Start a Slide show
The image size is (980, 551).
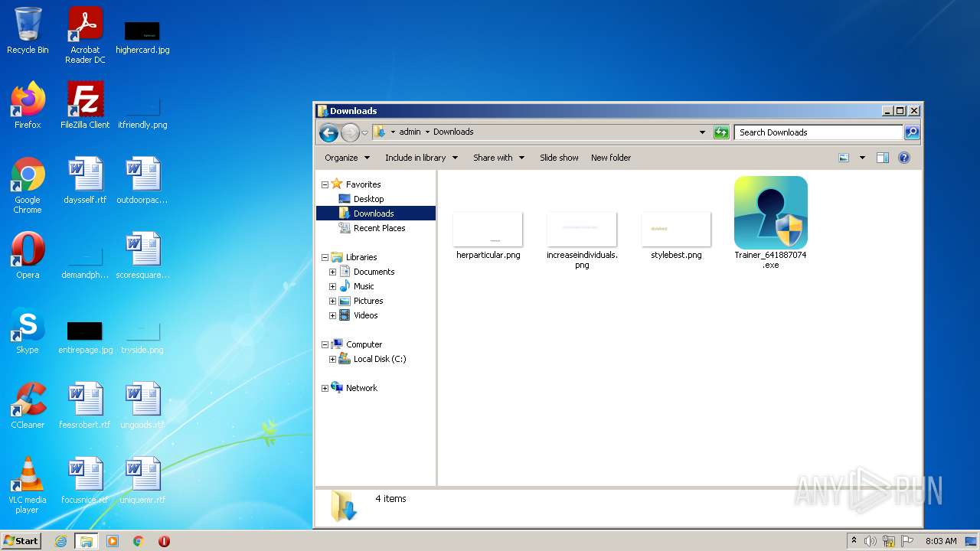[559, 158]
